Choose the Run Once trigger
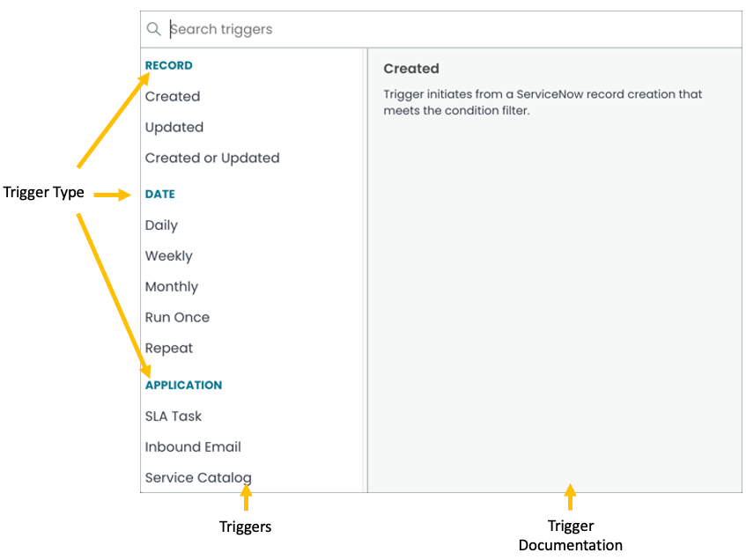 [x=177, y=317]
